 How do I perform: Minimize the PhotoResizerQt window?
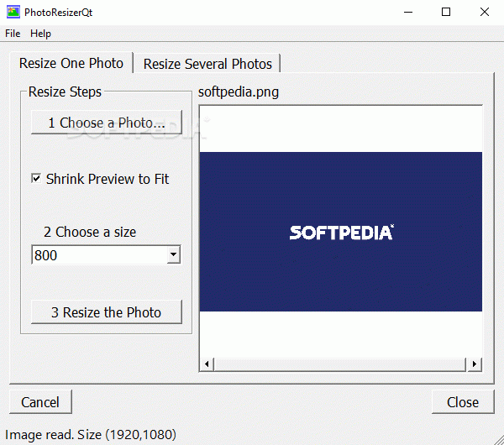coord(408,13)
